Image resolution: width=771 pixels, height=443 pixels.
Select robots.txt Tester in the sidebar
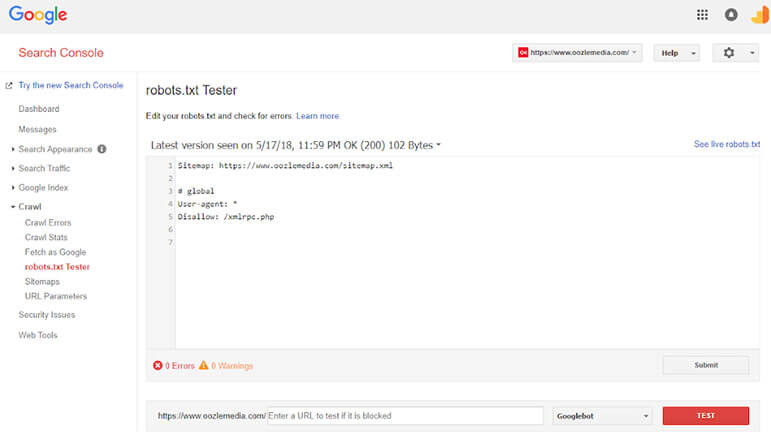(57, 267)
